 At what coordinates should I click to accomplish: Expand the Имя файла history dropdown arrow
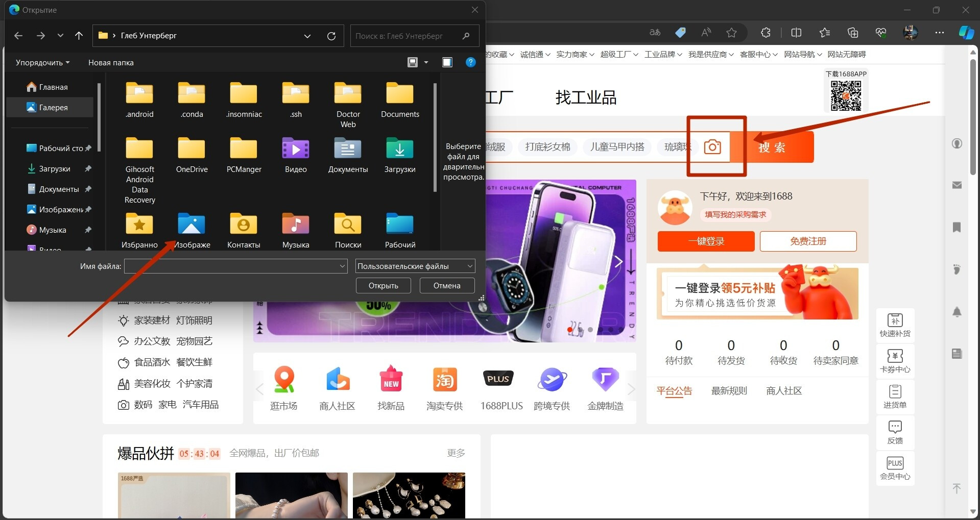[x=342, y=266]
